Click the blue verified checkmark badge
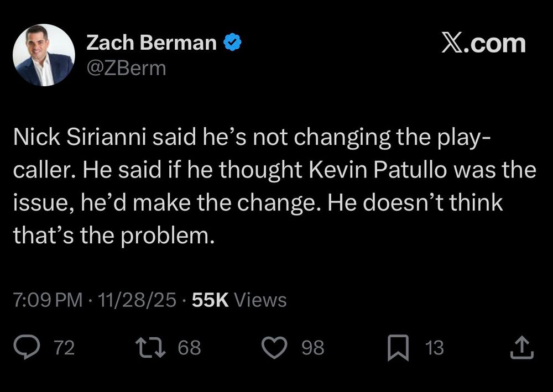 [x=232, y=43]
